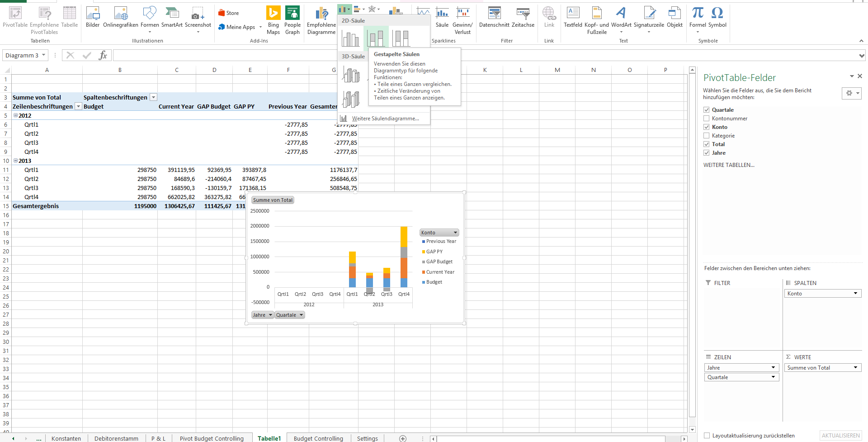Switch to Pivot Budget Controlling sheet tab
The image size is (868, 442).
[212, 438]
